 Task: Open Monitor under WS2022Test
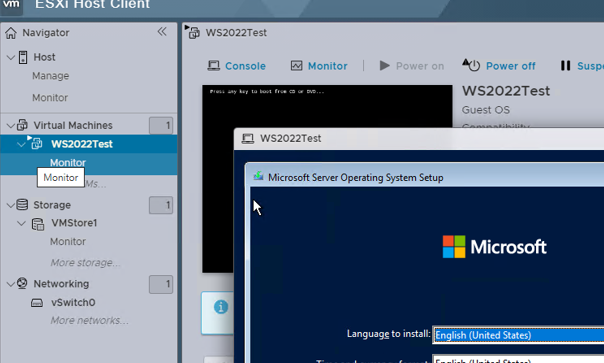(x=68, y=162)
